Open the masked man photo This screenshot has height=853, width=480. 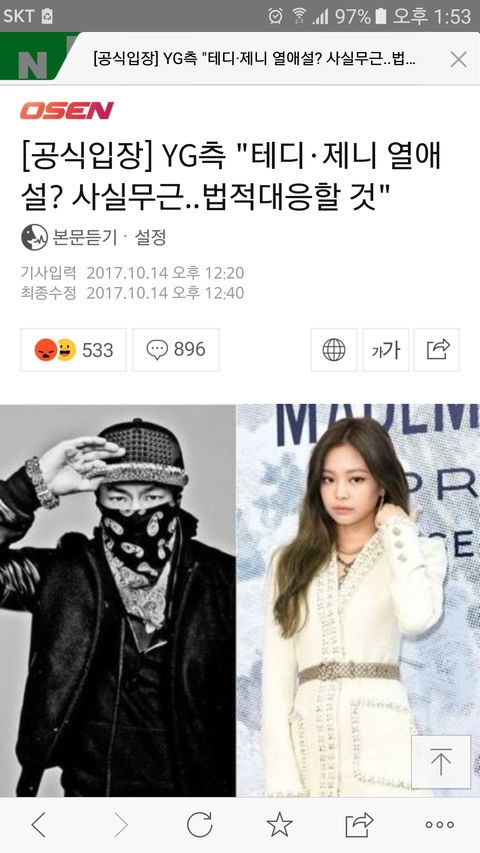tap(118, 601)
